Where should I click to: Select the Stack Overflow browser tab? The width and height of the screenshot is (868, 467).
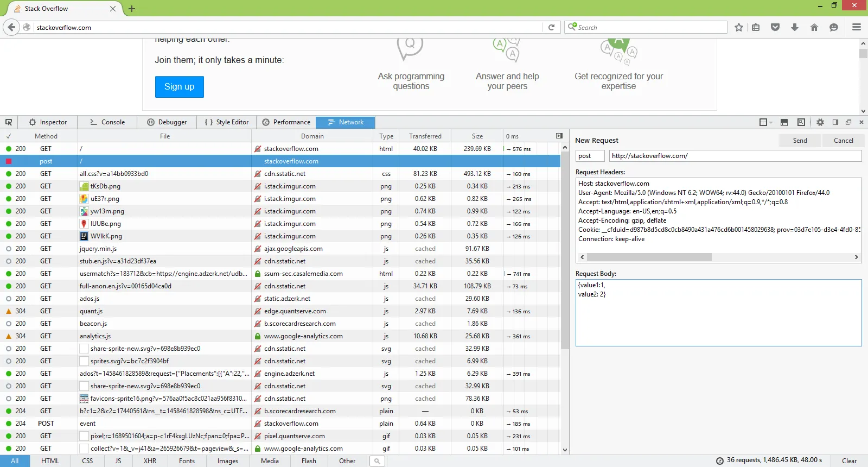[x=64, y=9]
